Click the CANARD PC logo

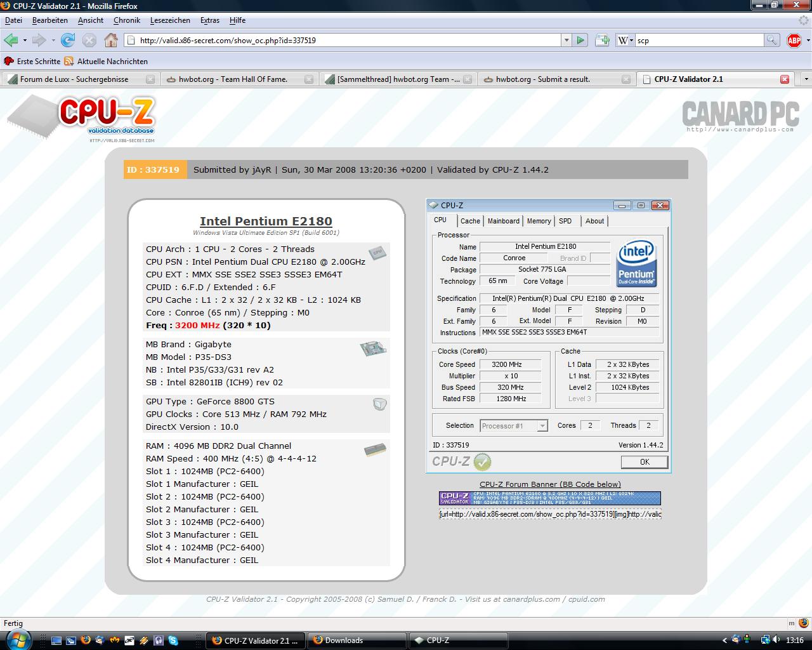pos(740,116)
